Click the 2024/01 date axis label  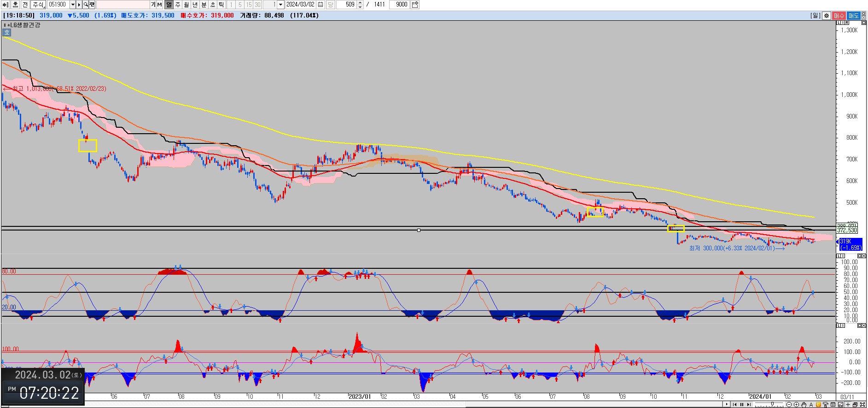[x=760, y=396]
